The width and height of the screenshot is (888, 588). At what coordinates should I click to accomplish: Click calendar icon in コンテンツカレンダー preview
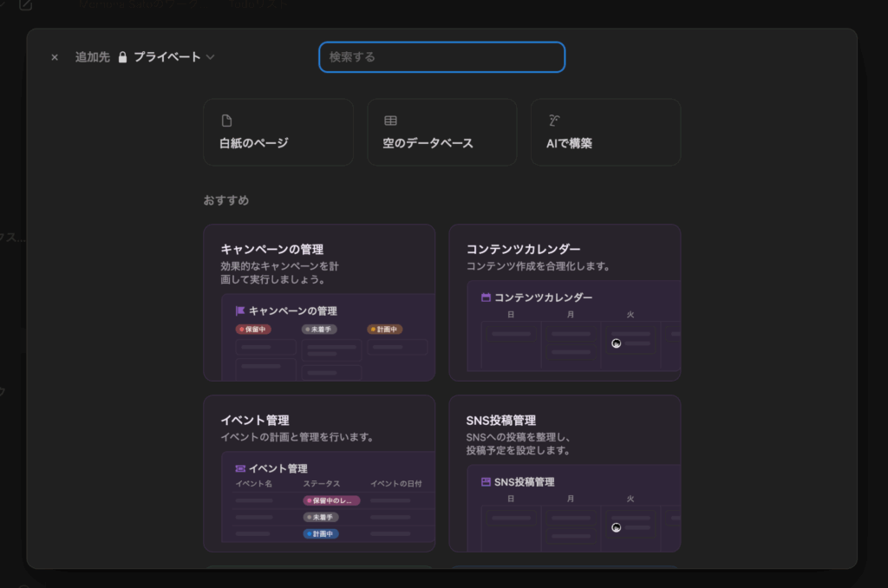pos(486,297)
